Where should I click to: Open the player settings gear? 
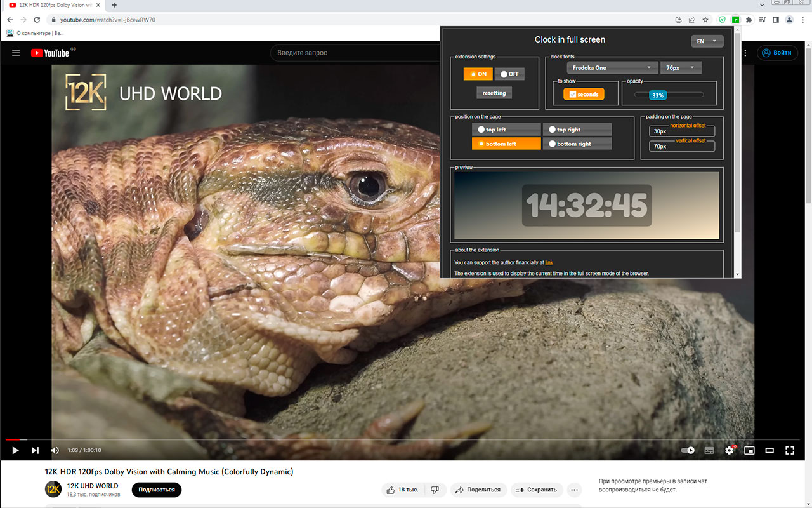pyautogui.click(x=730, y=450)
